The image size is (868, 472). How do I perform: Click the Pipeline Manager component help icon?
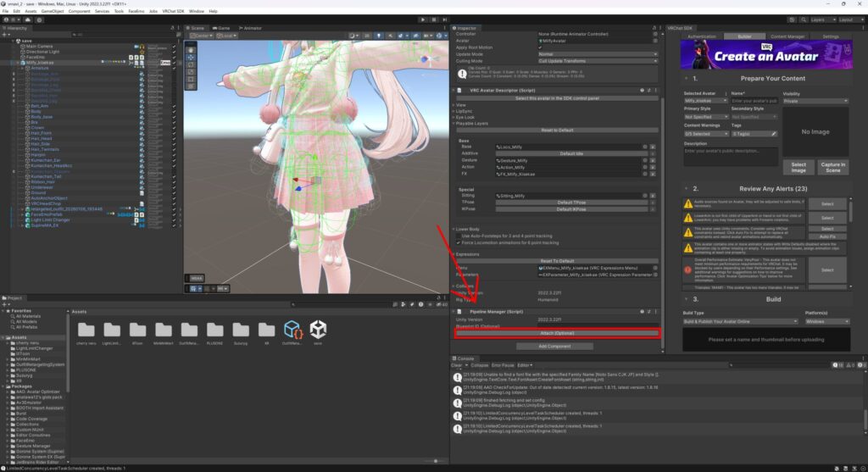[644, 313]
